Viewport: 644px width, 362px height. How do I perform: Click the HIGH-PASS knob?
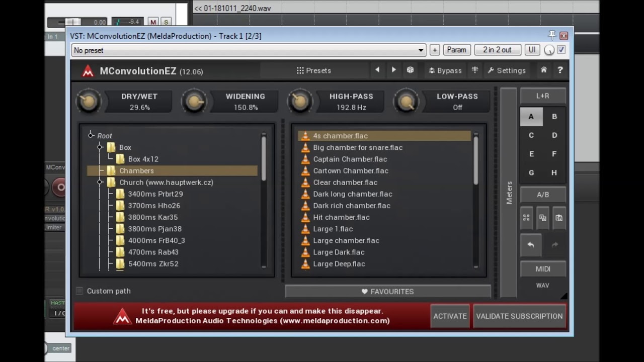tap(300, 102)
